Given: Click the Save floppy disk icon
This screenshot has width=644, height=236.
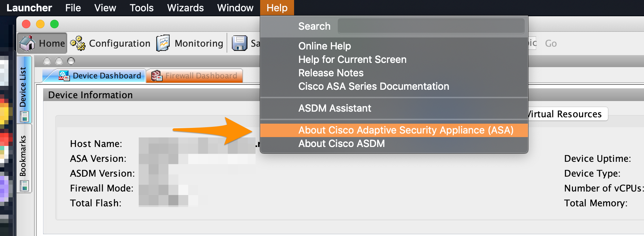Looking at the screenshot, I should [x=239, y=43].
